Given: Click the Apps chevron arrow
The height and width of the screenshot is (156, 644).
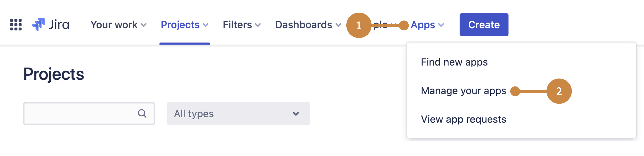Looking at the screenshot, I should 441,25.
